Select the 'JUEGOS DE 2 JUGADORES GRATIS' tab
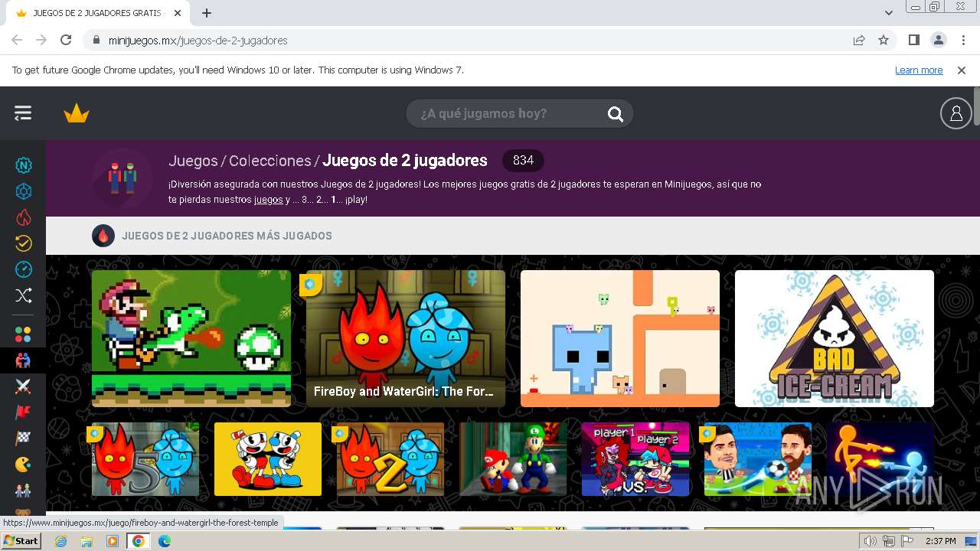The height and width of the screenshot is (551, 980). (98, 13)
